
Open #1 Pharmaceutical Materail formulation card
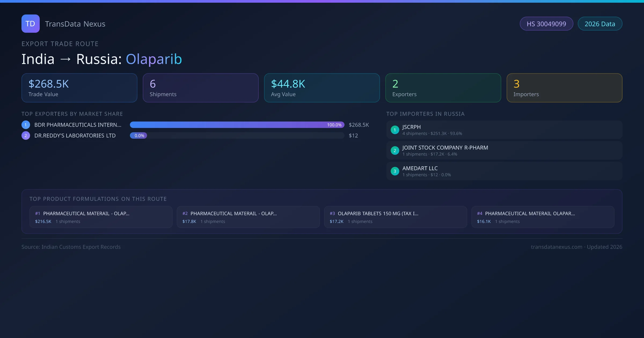[101, 217]
